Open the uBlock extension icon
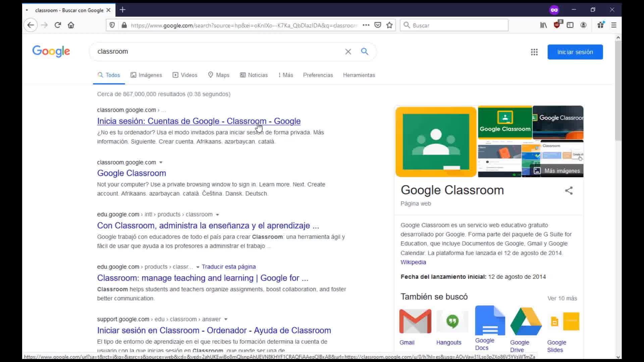 pos(557,24)
